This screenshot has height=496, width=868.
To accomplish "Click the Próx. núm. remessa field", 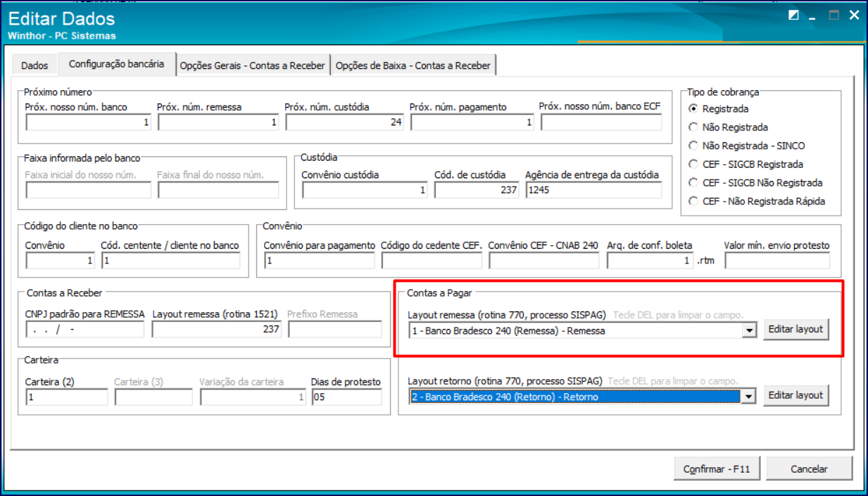I will (219, 123).
